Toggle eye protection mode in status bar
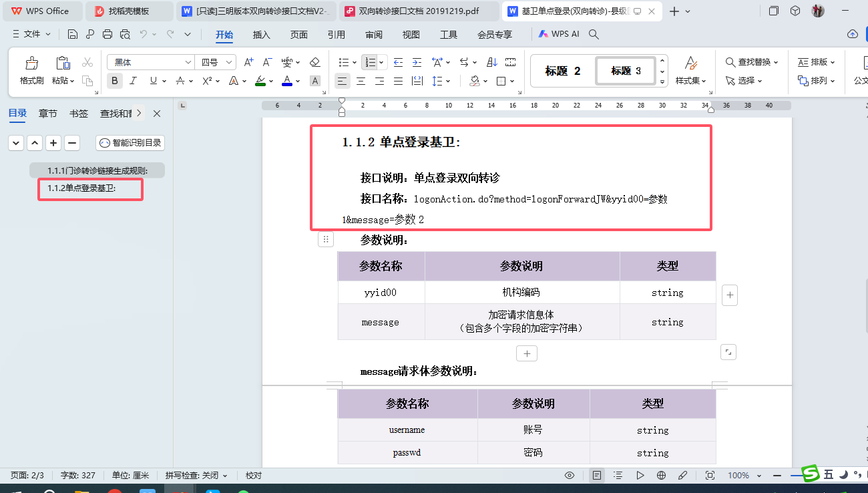This screenshot has width=868, height=493. [x=570, y=475]
